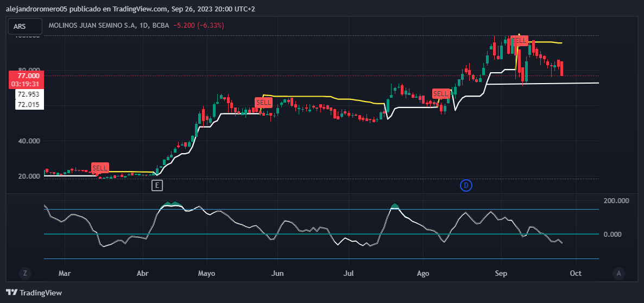Open the TradingView logo link
Viewport: 644px width, 303px height.
[x=35, y=293]
